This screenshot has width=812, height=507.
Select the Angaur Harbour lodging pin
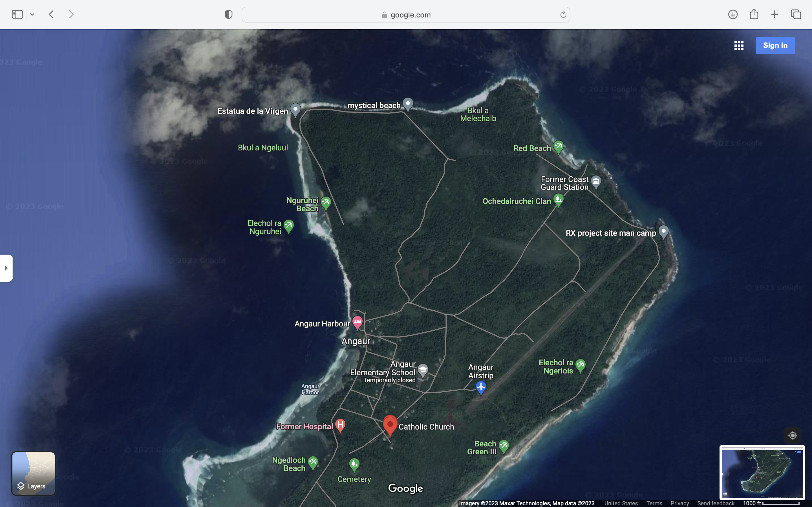coord(357,323)
